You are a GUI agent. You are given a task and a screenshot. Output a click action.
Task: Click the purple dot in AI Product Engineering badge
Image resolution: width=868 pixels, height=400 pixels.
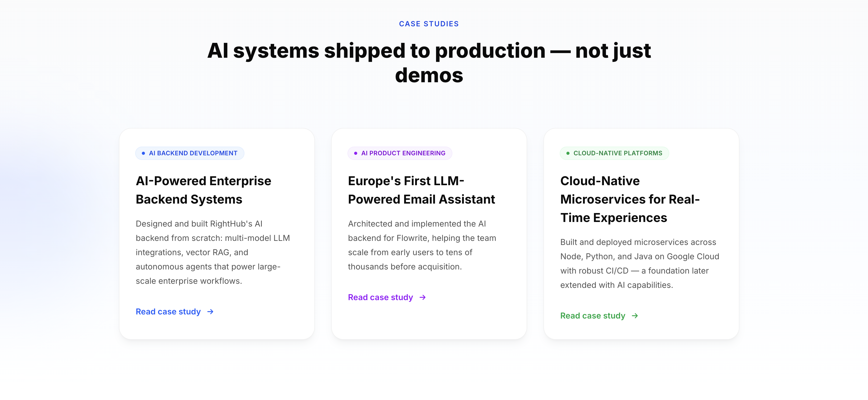click(355, 153)
